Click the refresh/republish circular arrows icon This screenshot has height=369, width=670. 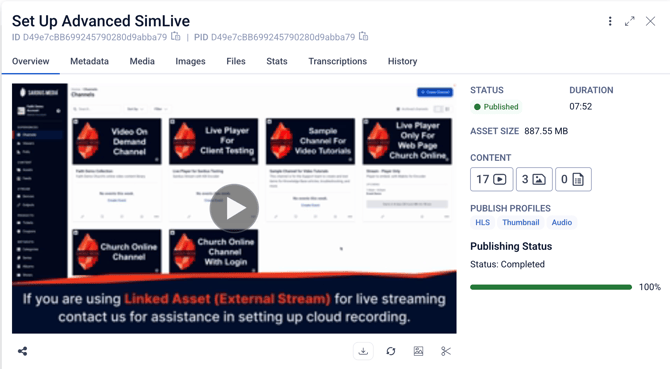391,351
